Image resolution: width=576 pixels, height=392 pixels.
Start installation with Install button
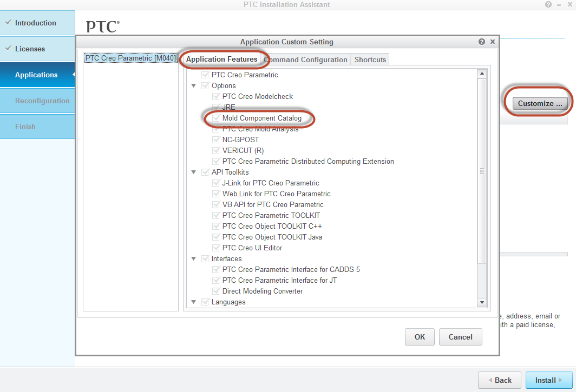549,380
